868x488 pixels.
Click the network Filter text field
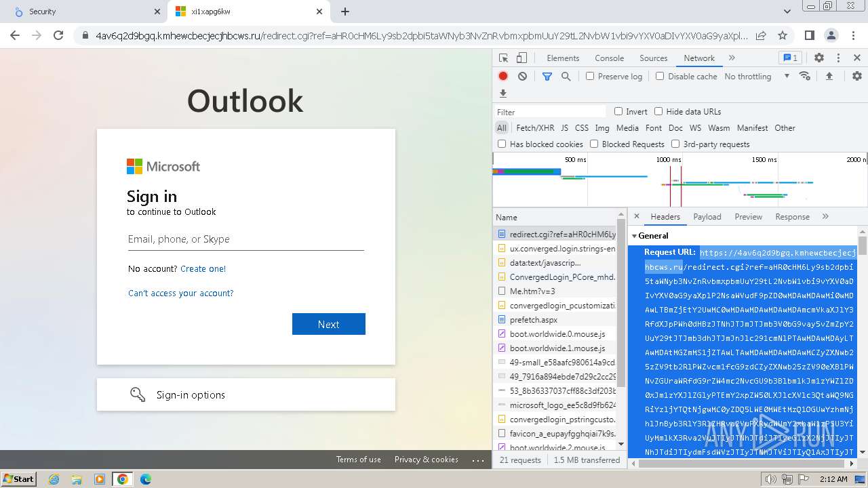pos(550,112)
